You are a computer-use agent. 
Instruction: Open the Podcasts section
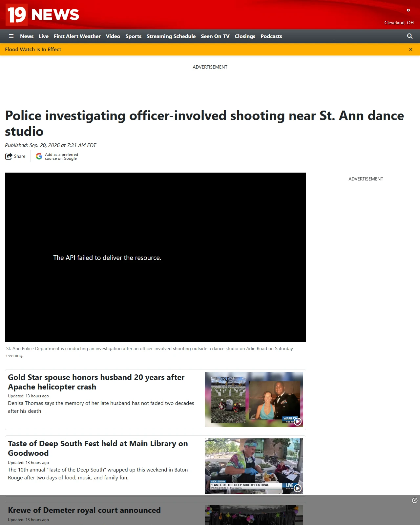[271, 36]
